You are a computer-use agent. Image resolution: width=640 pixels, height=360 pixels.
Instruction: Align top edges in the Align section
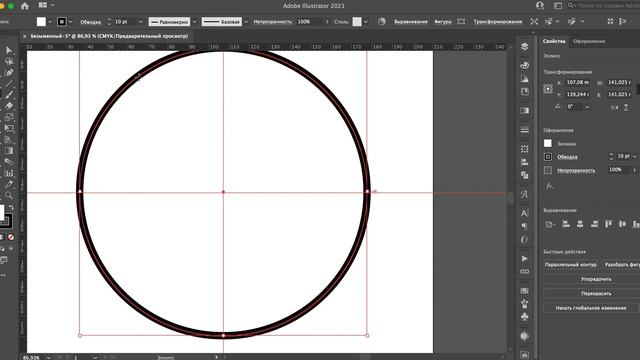click(x=609, y=224)
